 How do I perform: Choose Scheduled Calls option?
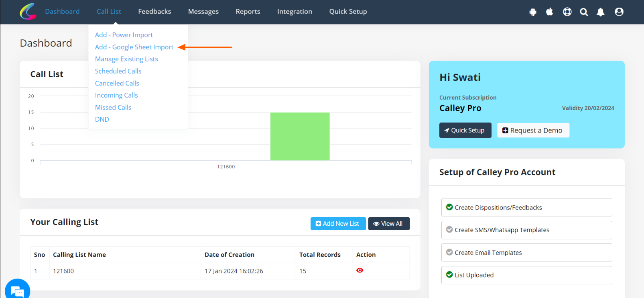tap(118, 71)
